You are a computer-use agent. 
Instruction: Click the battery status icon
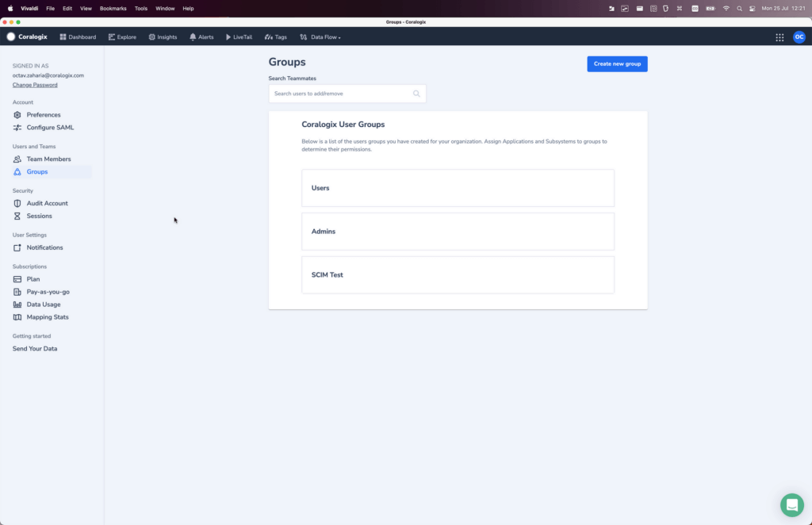710,8
